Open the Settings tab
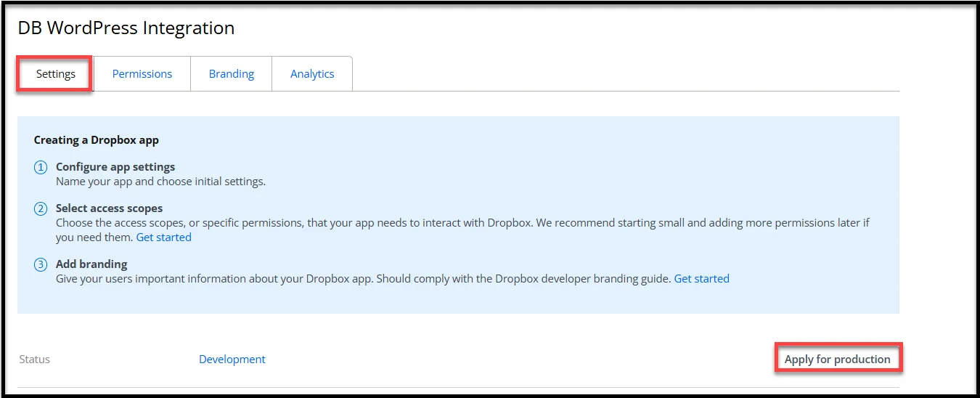The height and width of the screenshot is (398, 980). click(x=56, y=74)
